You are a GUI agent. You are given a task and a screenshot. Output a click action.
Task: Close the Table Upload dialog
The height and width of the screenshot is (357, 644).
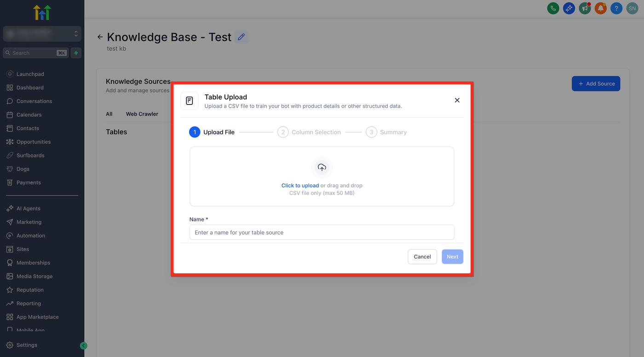pyautogui.click(x=457, y=100)
